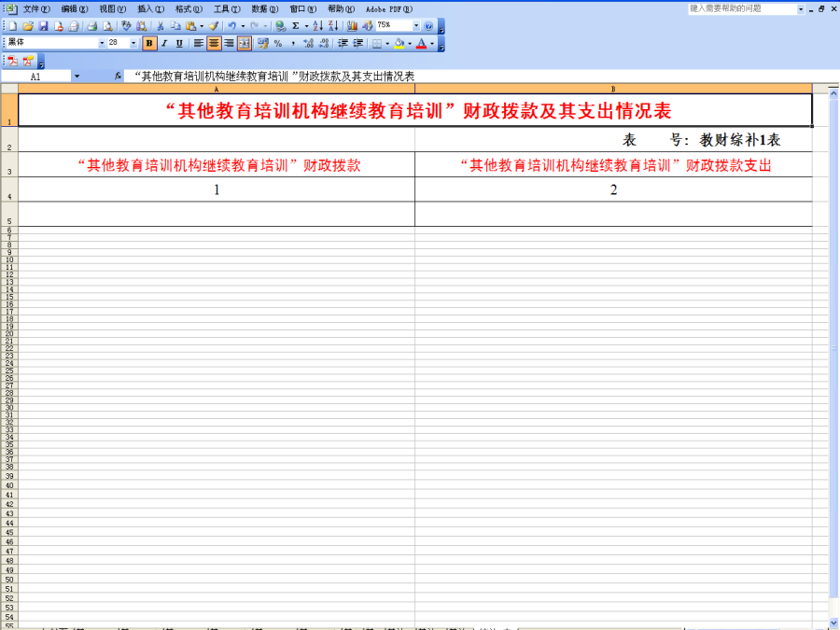Viewport: 840px width, 630px height.
Task: Paste clipboard contents
Action: click(x=190, y=26)
